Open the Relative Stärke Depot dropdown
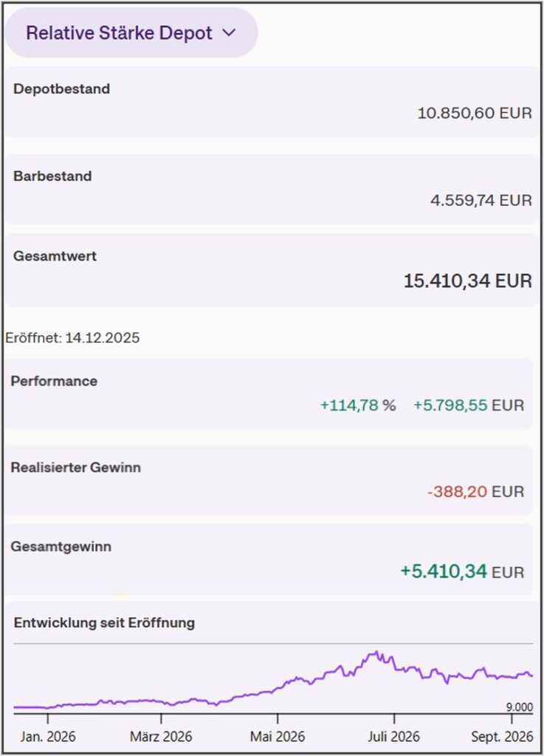Image resolution: width=544 pixels, height=756 pixels. point(131,32)
